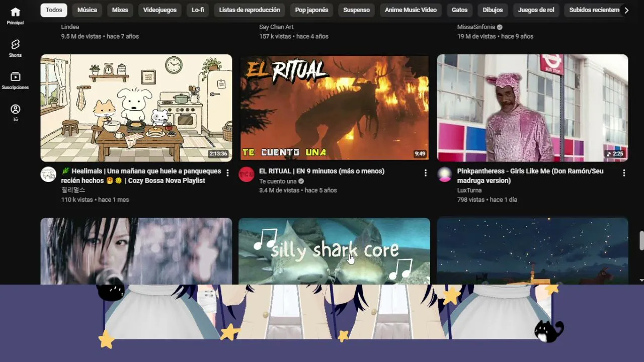Play the singer in rain thumbnail

[136, 251]
